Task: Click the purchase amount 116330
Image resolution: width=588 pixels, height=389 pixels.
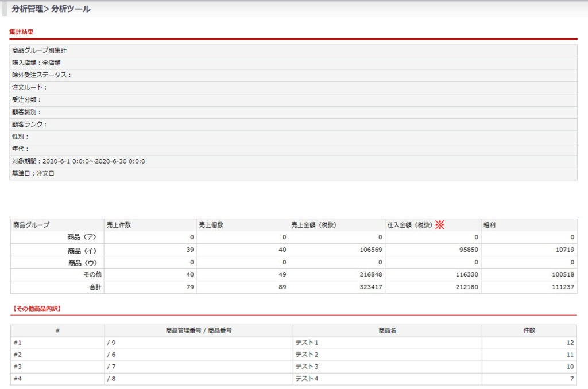Action: 467,275
